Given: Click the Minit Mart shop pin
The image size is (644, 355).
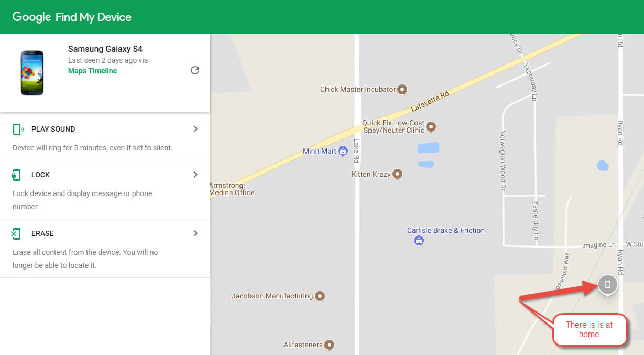Looking at the screenshot, I should click(x=343, y=151).
